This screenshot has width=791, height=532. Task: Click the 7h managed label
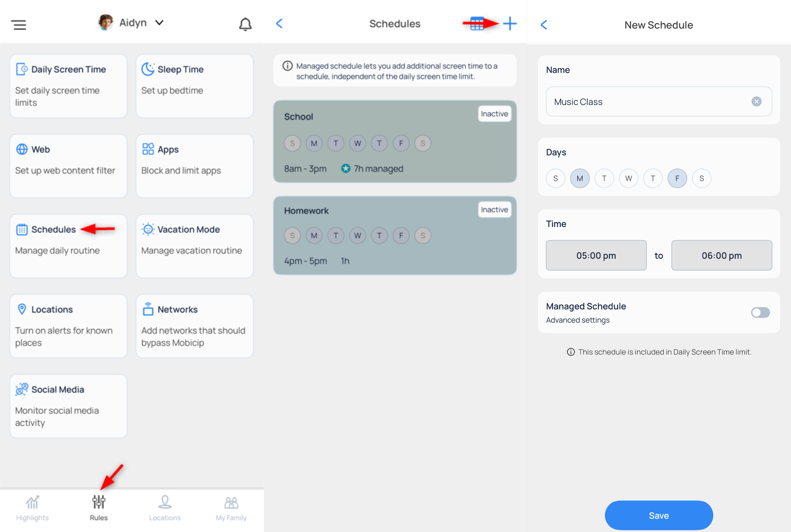tap(378, 168)
